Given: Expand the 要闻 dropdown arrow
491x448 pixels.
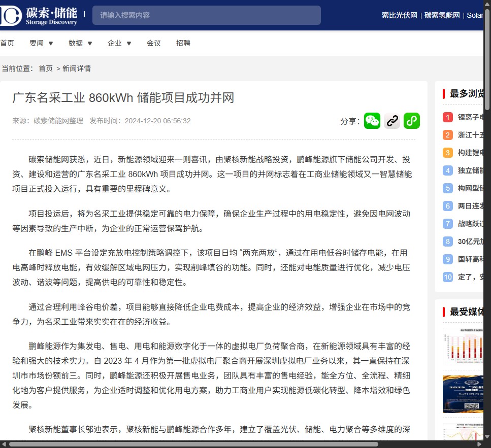Looking at the screenshot, I should tap(51, 44).
